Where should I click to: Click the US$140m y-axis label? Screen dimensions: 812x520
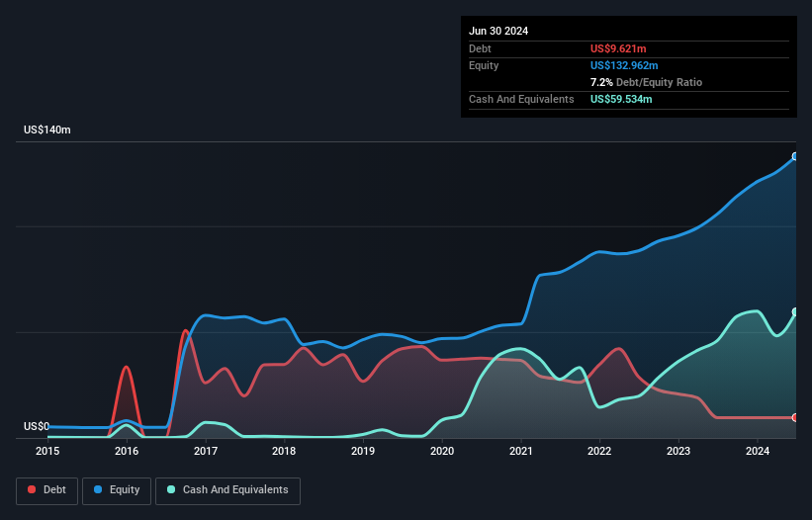coord(47,130)
